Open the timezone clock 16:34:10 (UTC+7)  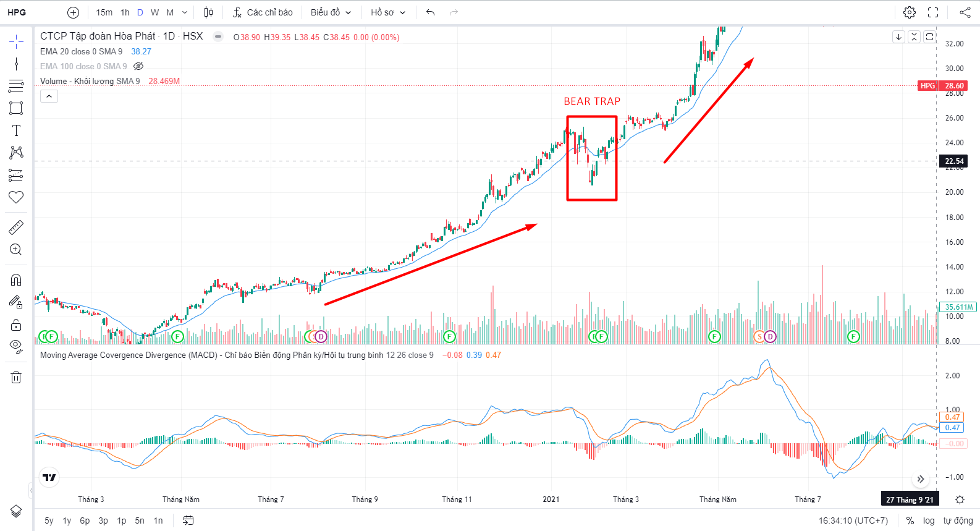tap(853, 520)
